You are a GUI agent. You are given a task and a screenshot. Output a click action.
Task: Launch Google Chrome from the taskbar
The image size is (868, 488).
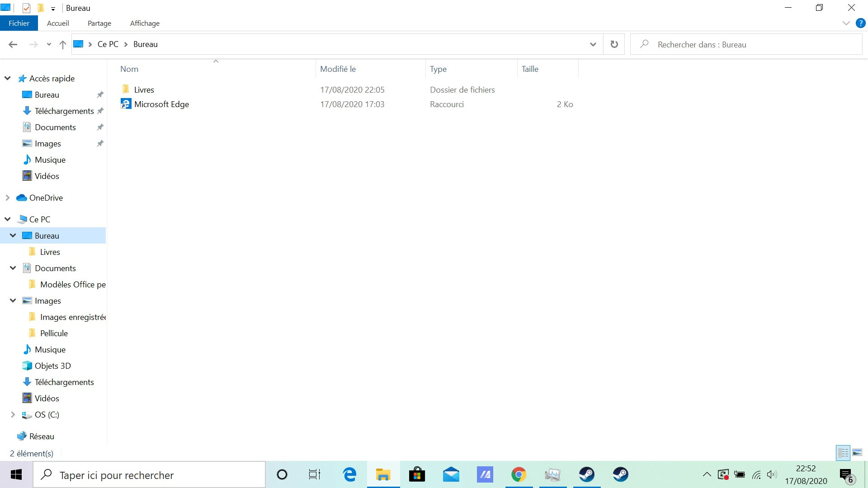519,474
